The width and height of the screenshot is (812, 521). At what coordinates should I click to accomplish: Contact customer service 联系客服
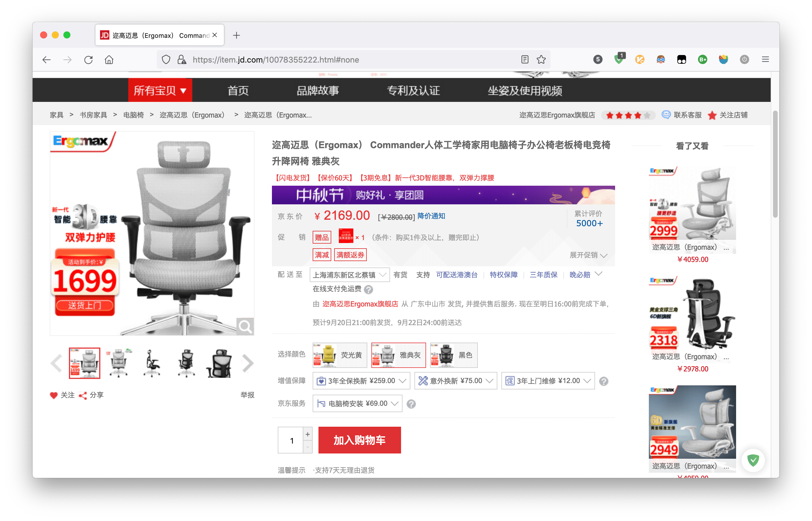click(681, 115)
